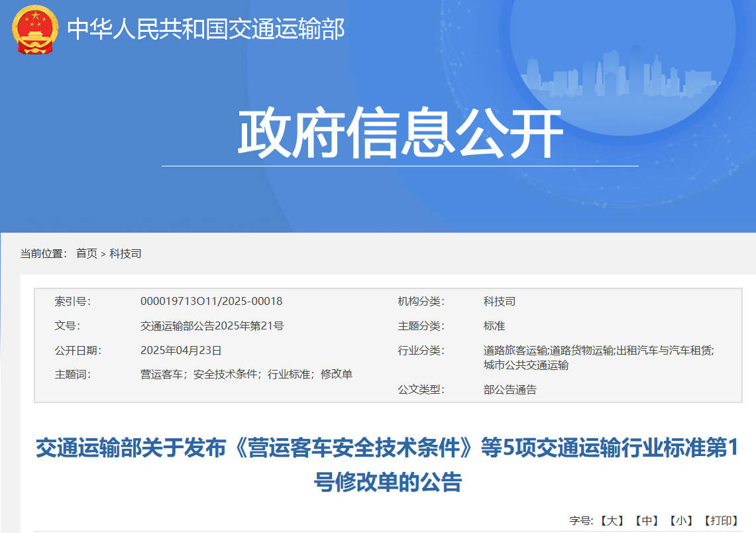Select keywords 营运客车；安全技术条件；行业标准；修改单
The height and width of the screenshot is (533, 756).
pyautogui.click(x=246, y=374)
